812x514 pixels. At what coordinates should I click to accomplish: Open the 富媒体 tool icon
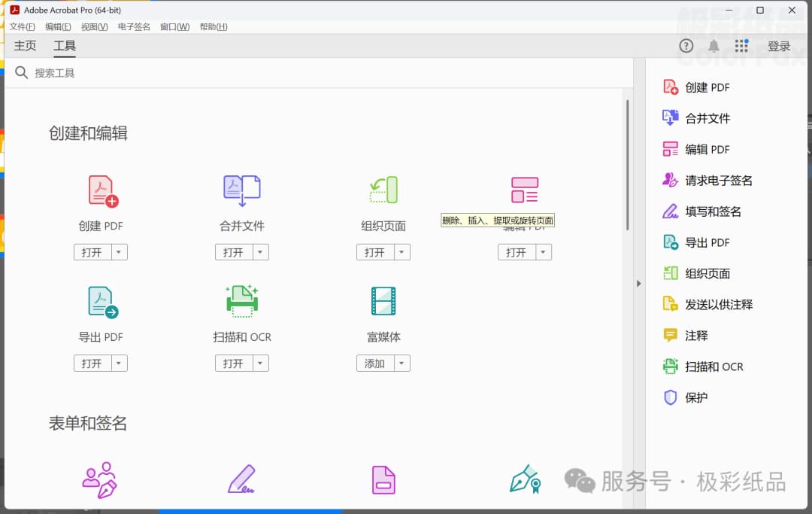click(383, 301)
